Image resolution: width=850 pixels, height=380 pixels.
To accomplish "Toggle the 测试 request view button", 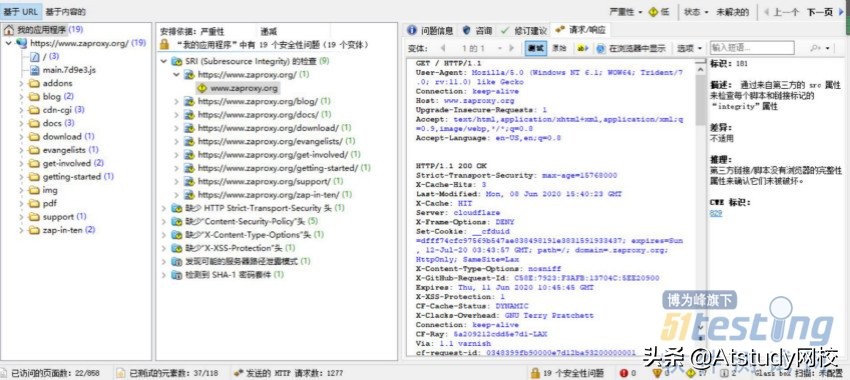I will [536, 48].
